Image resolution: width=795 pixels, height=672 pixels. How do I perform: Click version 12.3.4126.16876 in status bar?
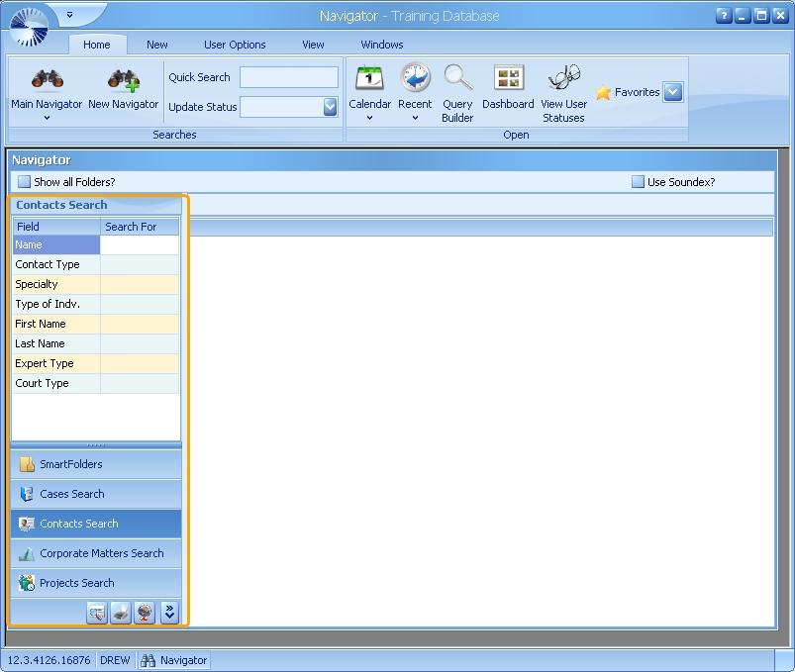click(50, 660)
